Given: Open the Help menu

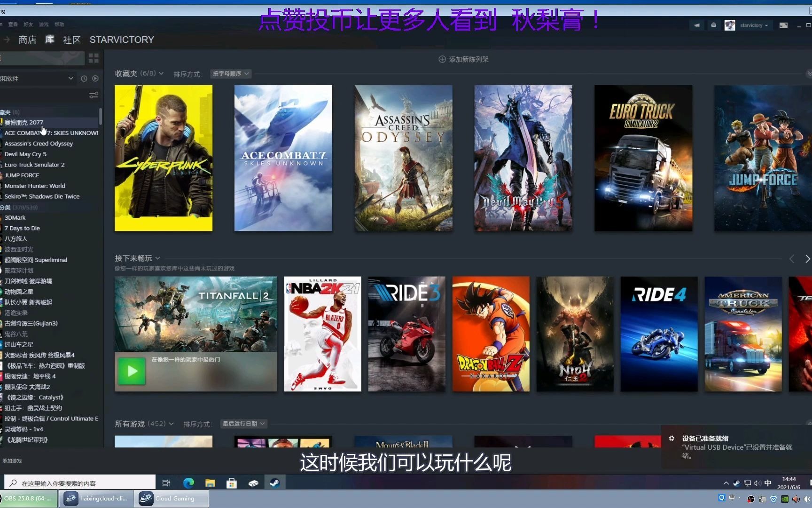Looking at the screenshot, I should pyautogui.click(x=59, y=24).
